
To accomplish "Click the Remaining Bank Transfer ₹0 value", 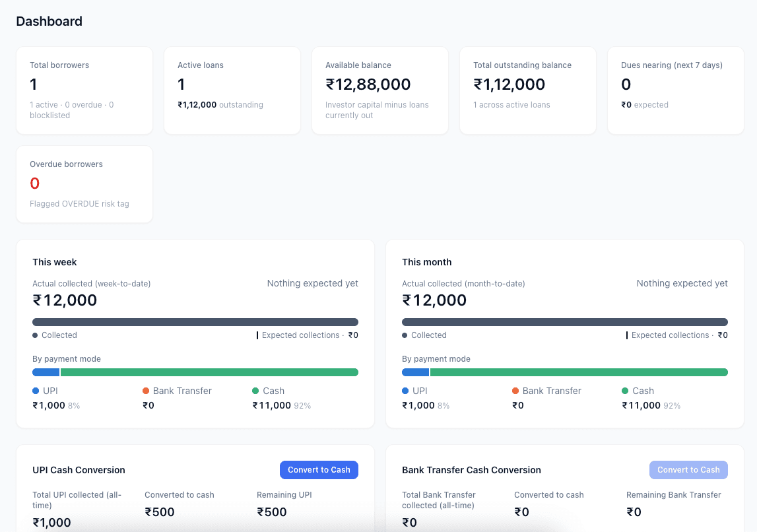I will tap(634, 512).
